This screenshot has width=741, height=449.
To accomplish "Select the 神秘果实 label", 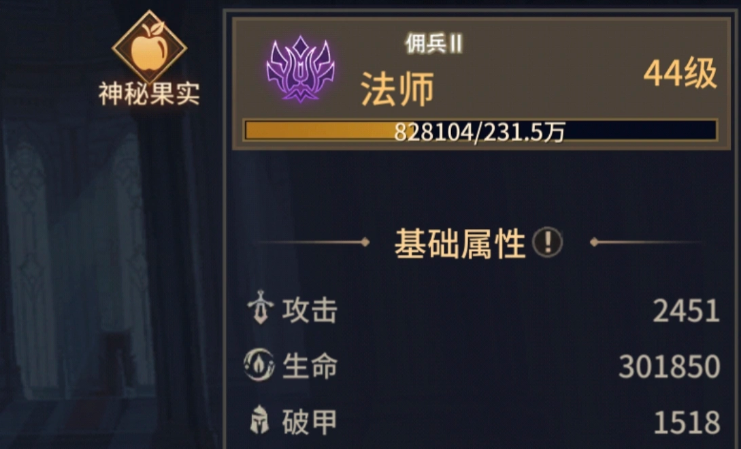I will pyautogui.click(x=149, y=93).
